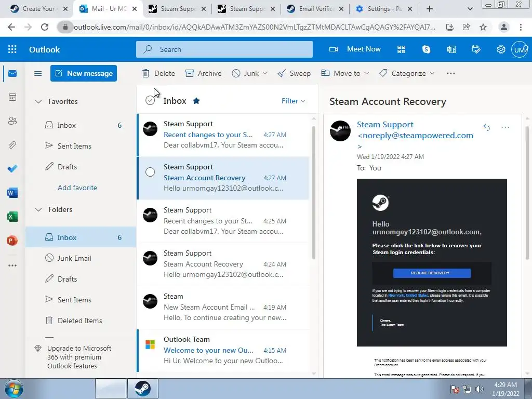Viewport: 532px width, 399px height.
Task: Open the To Do checkmark icon
Action: 12,169
